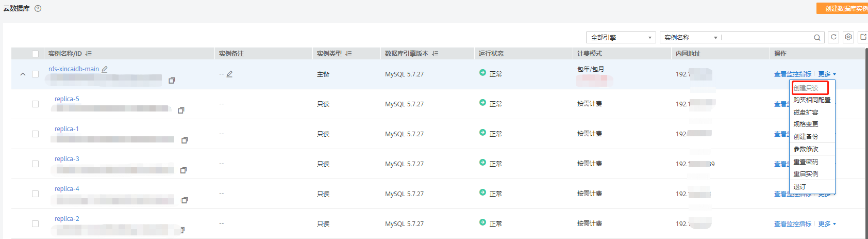Image resolution: width=868 pixels, height=239 pixels.
Task: Click 主备 type cell of rds-xincaidb-main
Action: (x=323, y=74)
